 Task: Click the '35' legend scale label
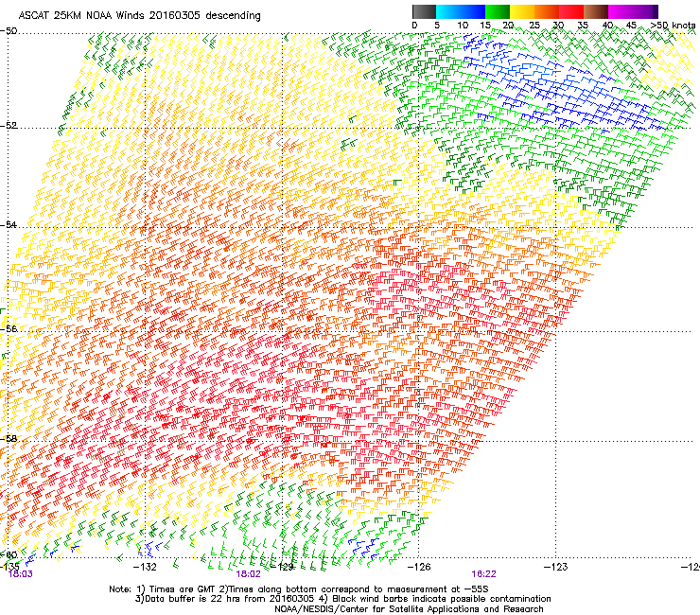tap(583, 26)
